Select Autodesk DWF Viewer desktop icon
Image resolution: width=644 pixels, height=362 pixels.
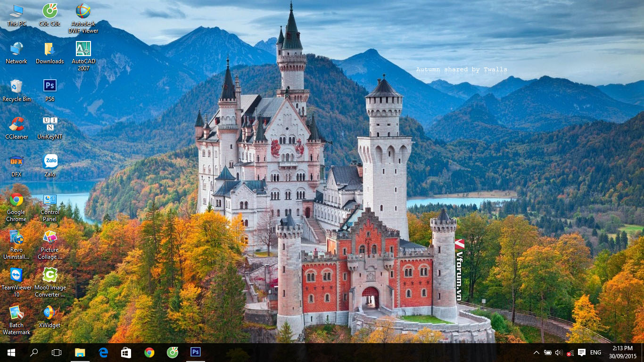point(83,18)
